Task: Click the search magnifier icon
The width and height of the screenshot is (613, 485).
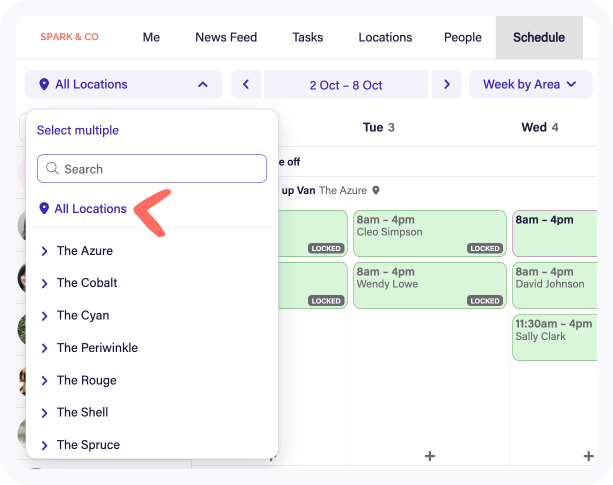Action: (x=52, y=168)
